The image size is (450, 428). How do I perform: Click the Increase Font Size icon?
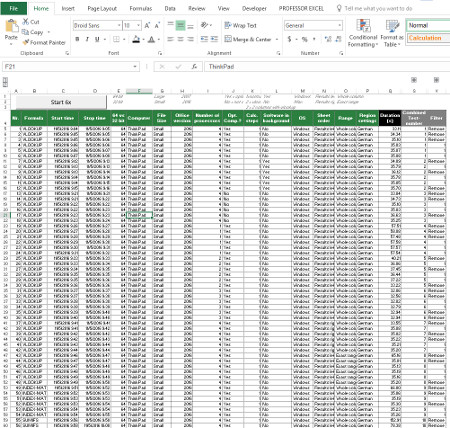pyautogui.click(x=147, y=25)
